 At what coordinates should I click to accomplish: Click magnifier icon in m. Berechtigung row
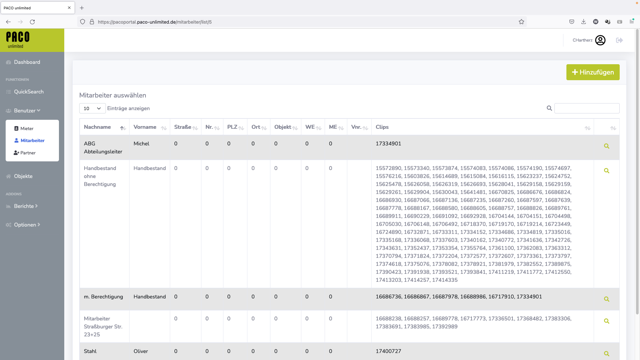coord(607,299)
